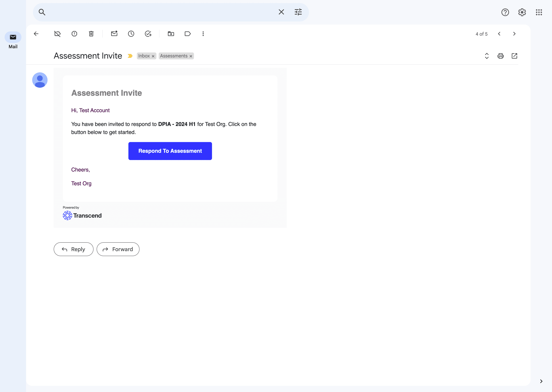Reply to the email
Viewport: 552px width, 392px height.
coord(73,249)
